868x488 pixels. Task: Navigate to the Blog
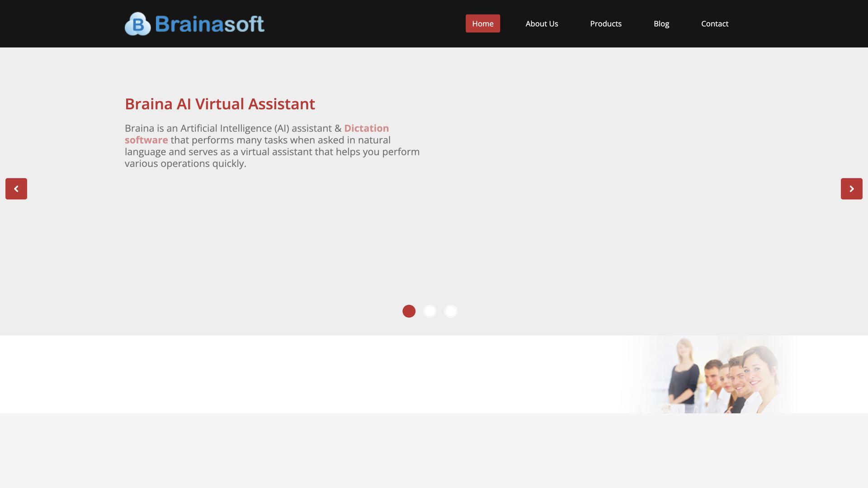661,23
